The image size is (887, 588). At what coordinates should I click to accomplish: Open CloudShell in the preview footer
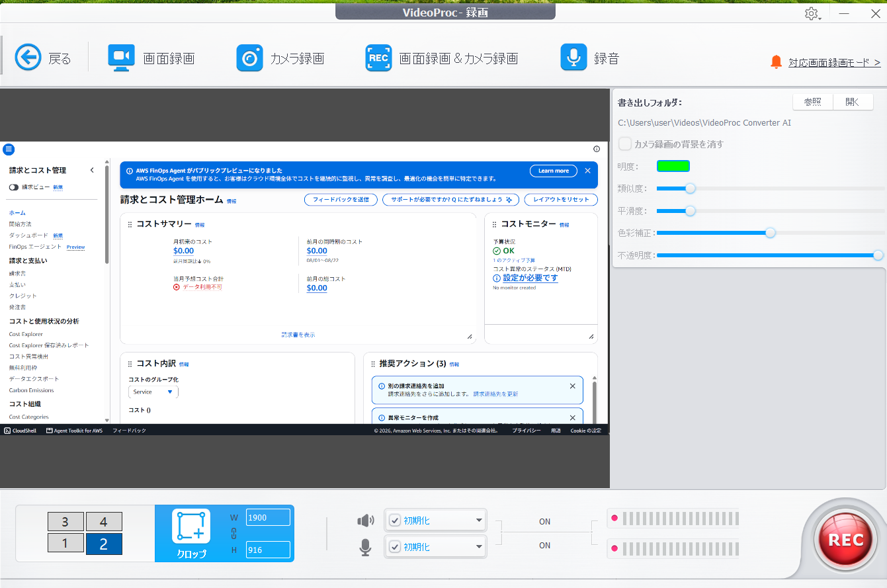pos(20,431)
